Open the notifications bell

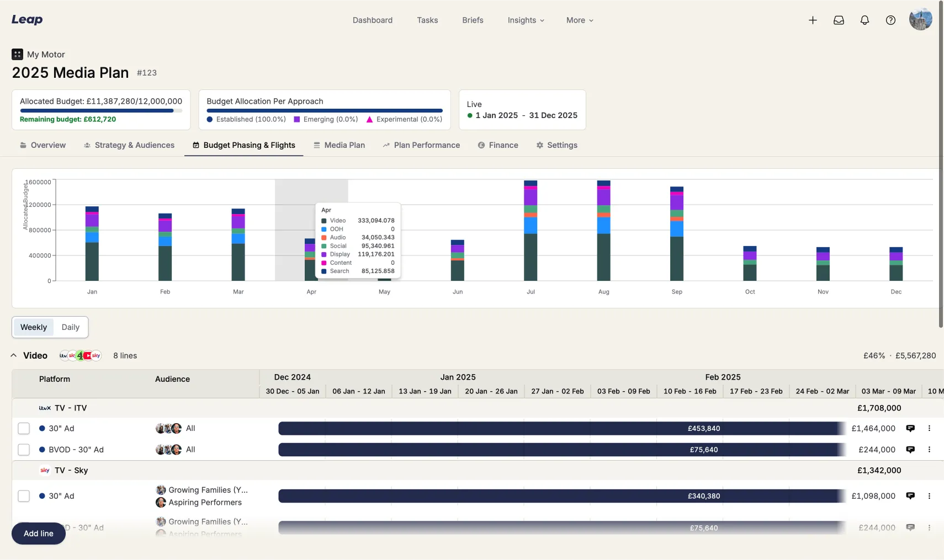(x=865, y=20)
